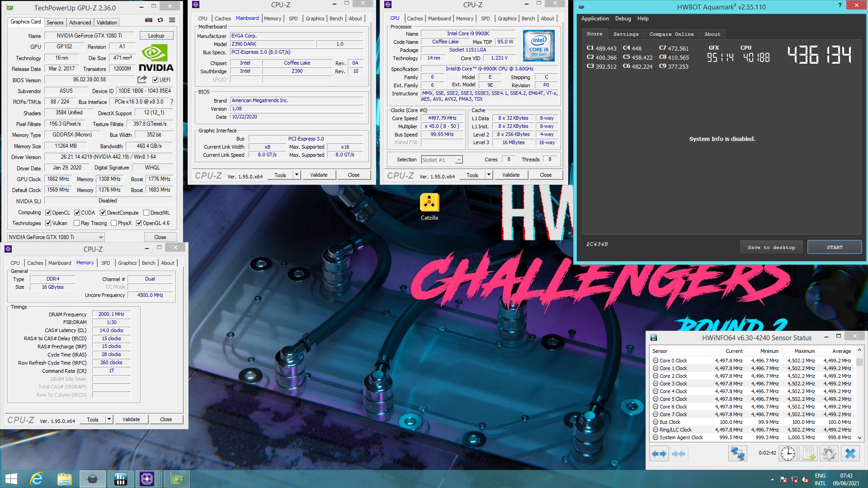This screenshot has height=488, width=868.
Task: Refresh GPU-Z data with the refresh icon
Action: pyautogui.click(x=160, y=20)
